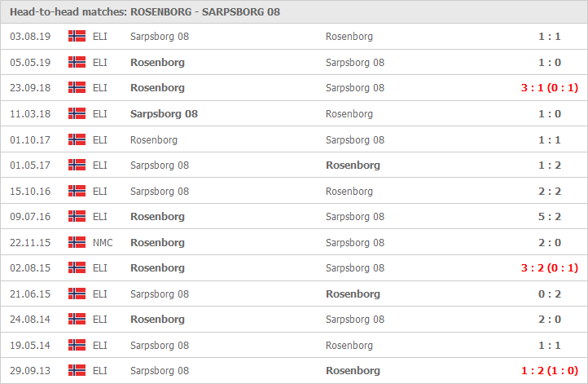
Task: Click the bold Rosenborg away team on 01.05.17
Action: (353, 166)
